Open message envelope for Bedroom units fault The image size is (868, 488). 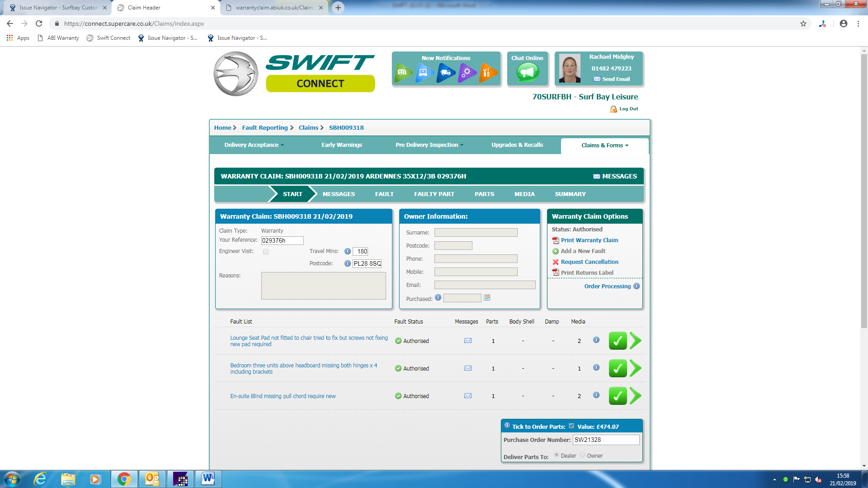(468, 368)
